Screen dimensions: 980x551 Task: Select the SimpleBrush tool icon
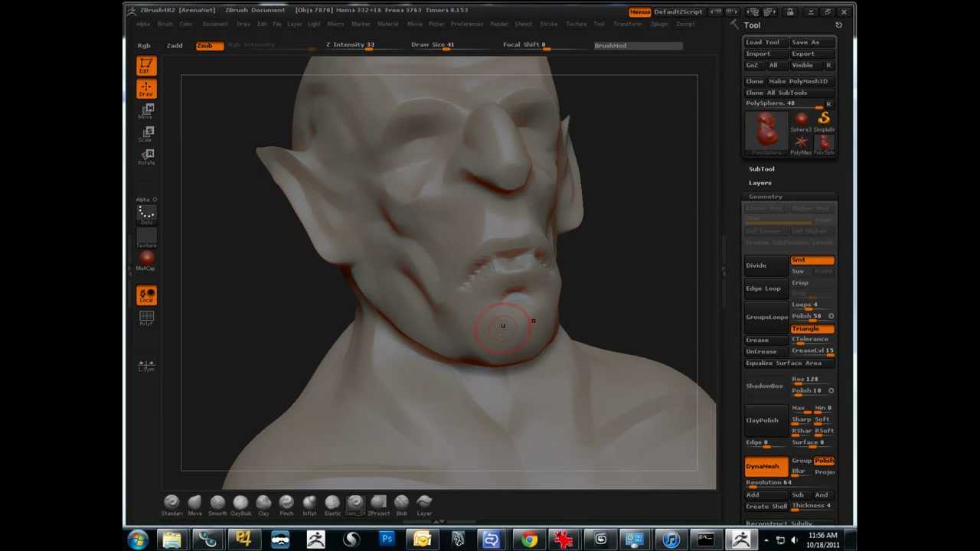click(x=824, y=122)
